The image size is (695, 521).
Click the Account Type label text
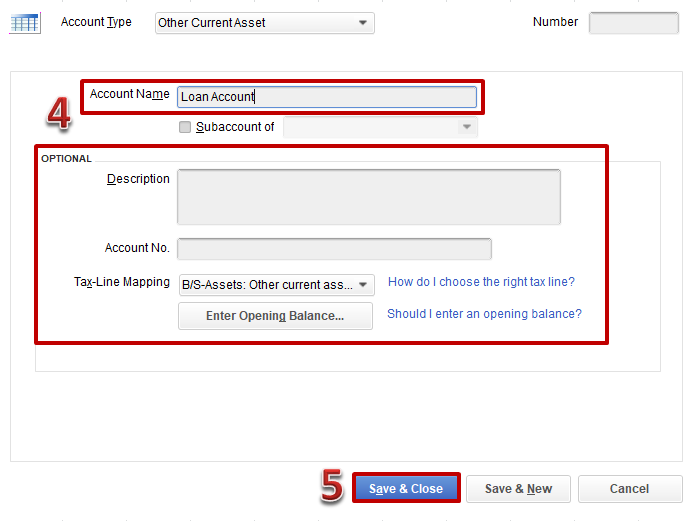tap(96, 22)
